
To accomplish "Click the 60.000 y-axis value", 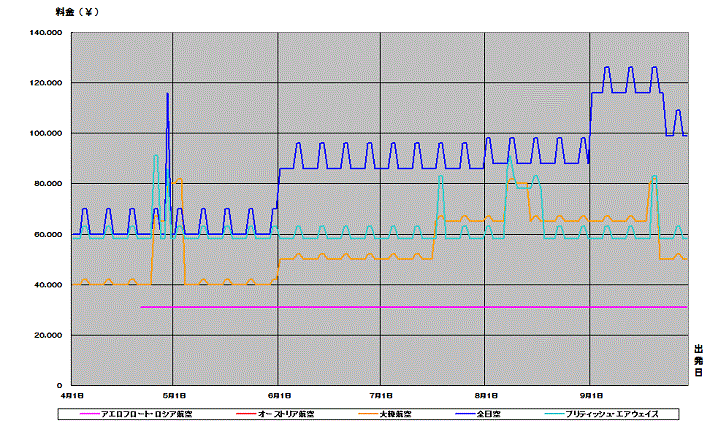I will pos(48,235).
